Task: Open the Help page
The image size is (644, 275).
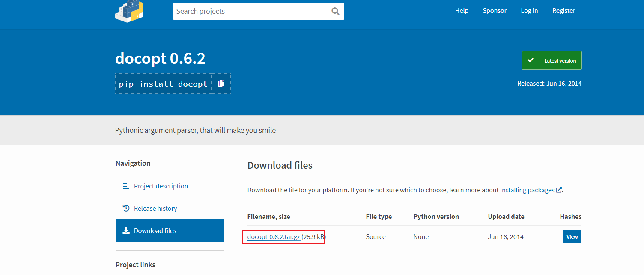Action: 462,11
